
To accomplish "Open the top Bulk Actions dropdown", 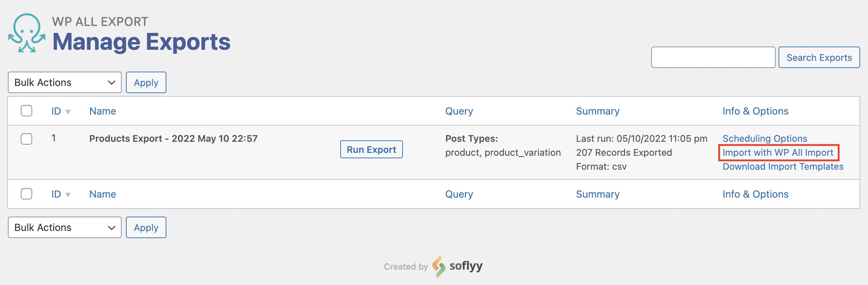I will click(64, 82).
